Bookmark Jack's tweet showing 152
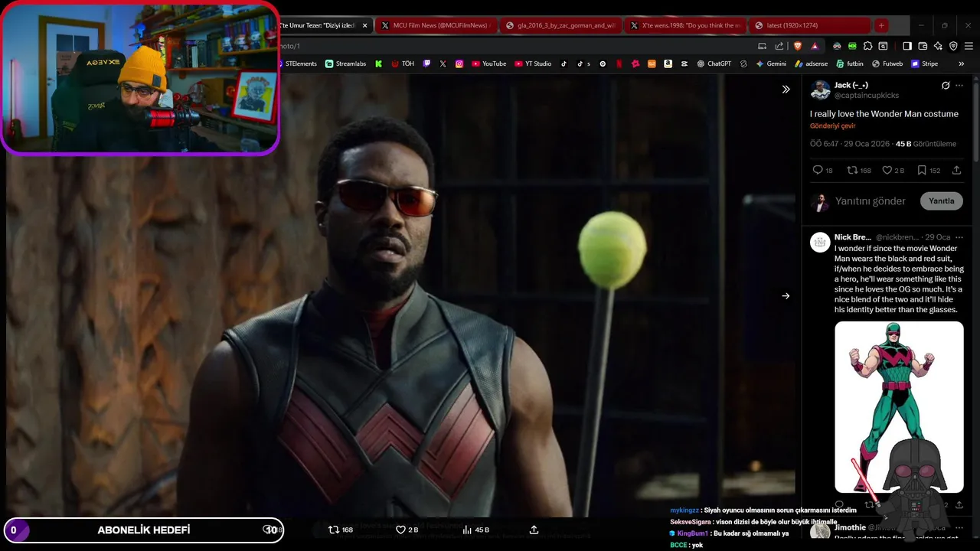 (929, 170)
